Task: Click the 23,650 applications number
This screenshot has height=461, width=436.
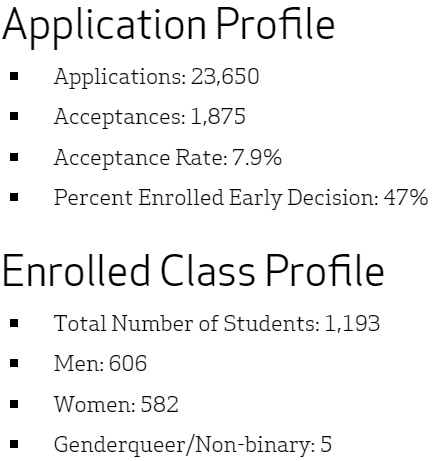Action: (x=225, y=77)
